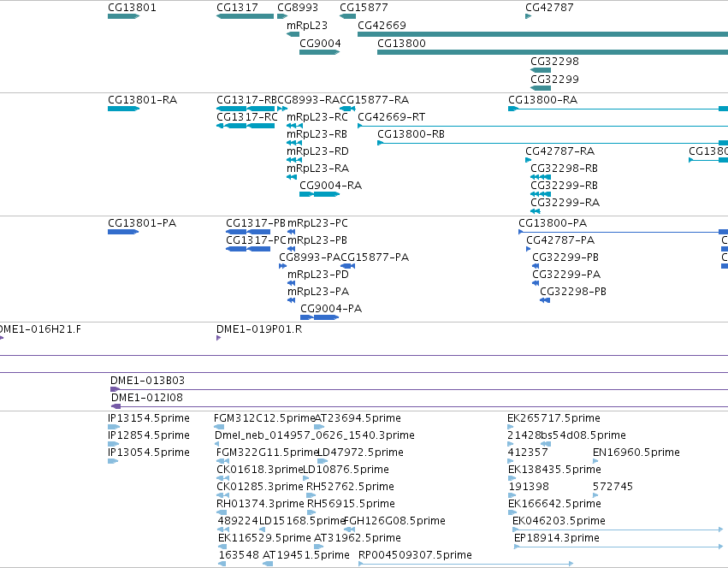
Task: Select Dmel_neb_014957_0626_1540.3prime
Action: pos(315,435)
